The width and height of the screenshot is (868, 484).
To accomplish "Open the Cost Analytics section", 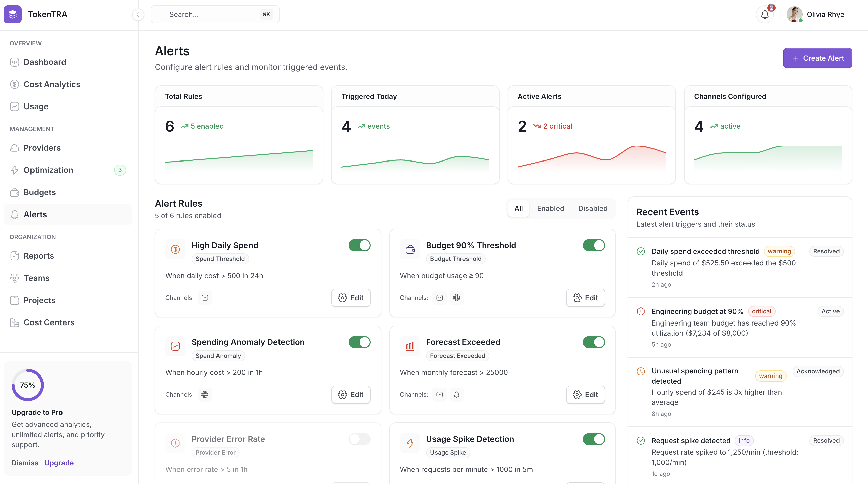I will [52, 84].
